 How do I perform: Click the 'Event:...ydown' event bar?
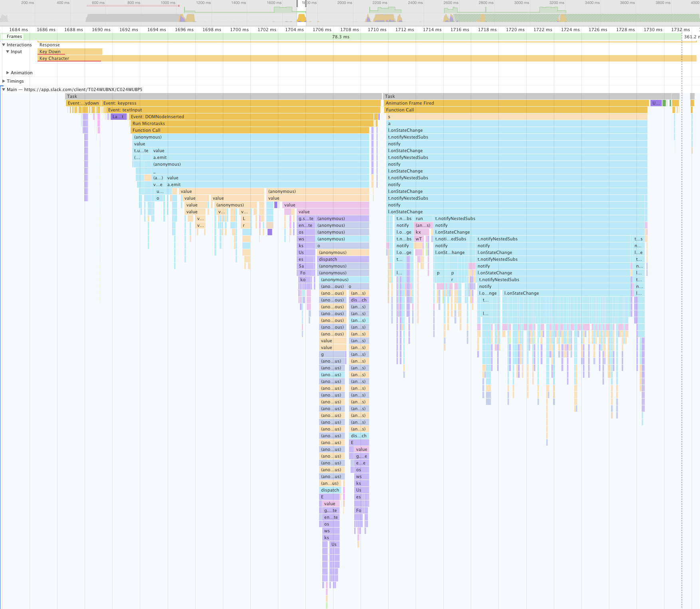tap(83, 103)
